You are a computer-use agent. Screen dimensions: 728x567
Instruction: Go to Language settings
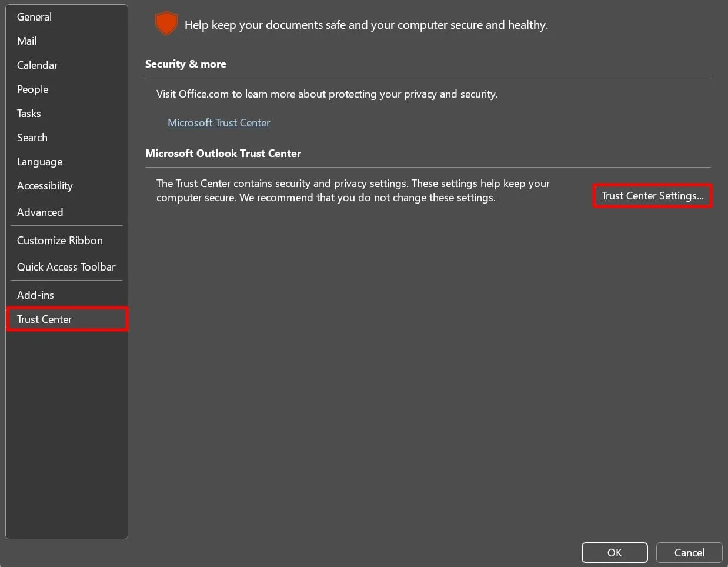point(39,161)
